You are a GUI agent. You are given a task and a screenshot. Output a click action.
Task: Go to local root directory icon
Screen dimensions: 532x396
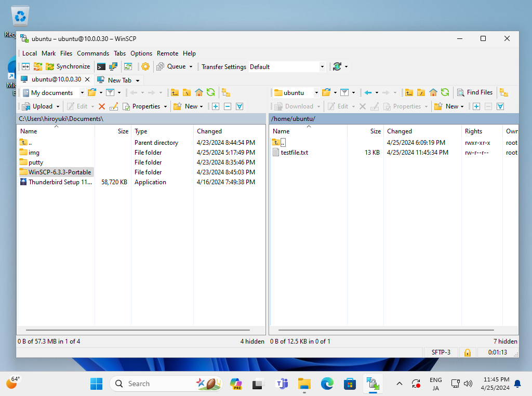pyautogui.click(x=187, y=92)
